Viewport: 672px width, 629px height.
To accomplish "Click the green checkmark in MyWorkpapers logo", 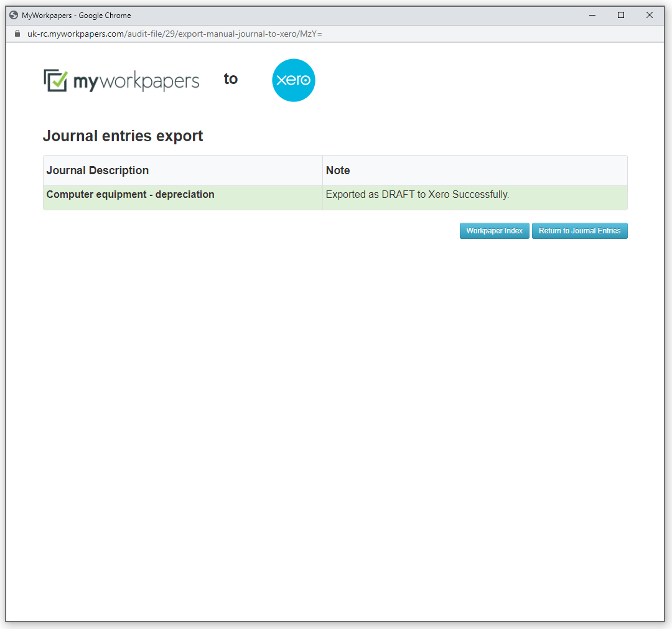I will coord(55,77).
